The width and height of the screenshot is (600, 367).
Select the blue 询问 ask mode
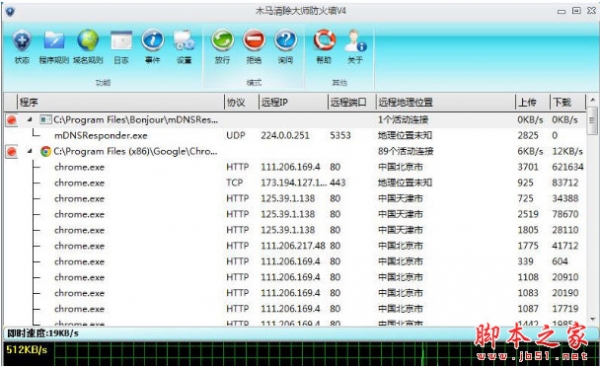pyautogui.click(x=285, y=40)
